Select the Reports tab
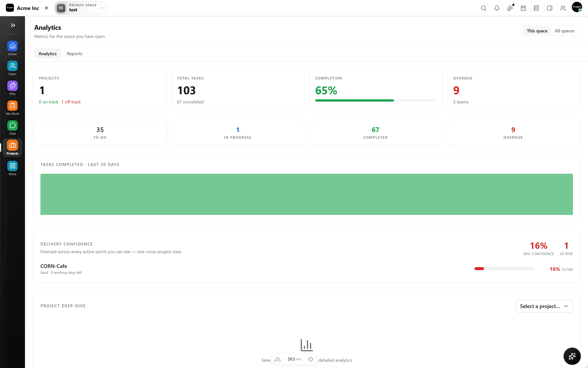 75,54
